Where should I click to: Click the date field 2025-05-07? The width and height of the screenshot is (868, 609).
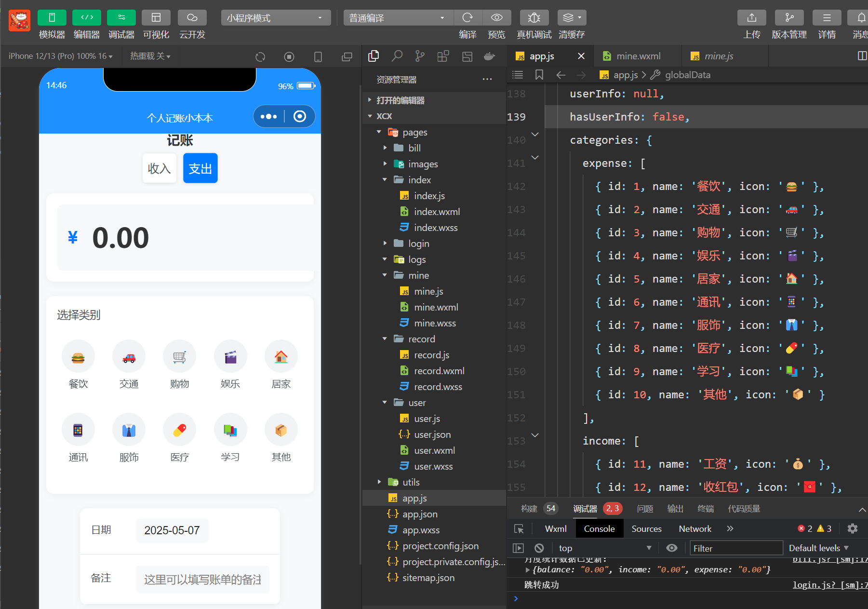pyautogui.click(x=172, y=530)
